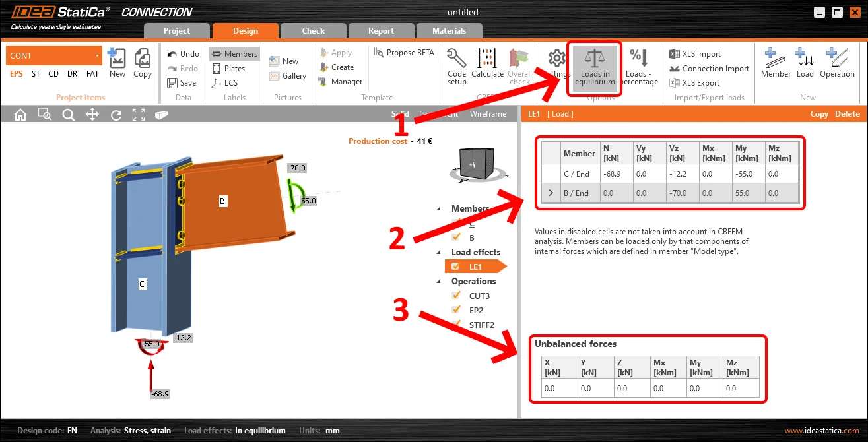Open the Report tab
868x442 pixels.
pyautogui.click(x=381, y=31)
